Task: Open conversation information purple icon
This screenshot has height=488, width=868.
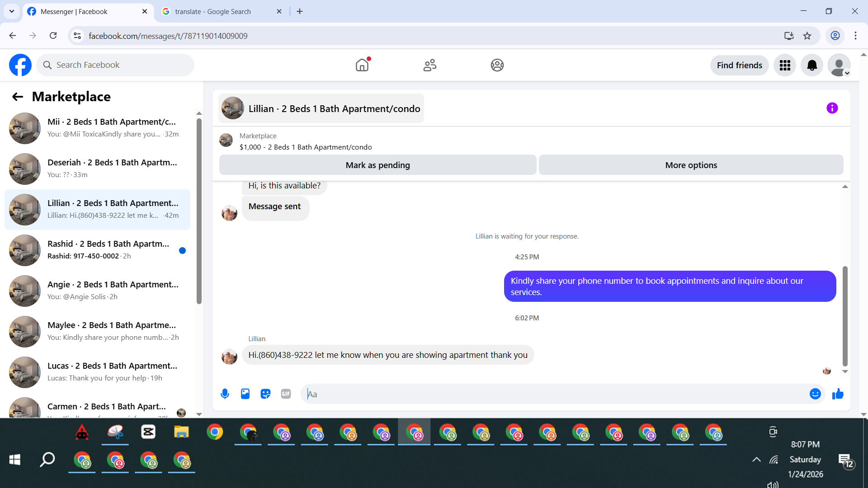Action: coord(832,108)
